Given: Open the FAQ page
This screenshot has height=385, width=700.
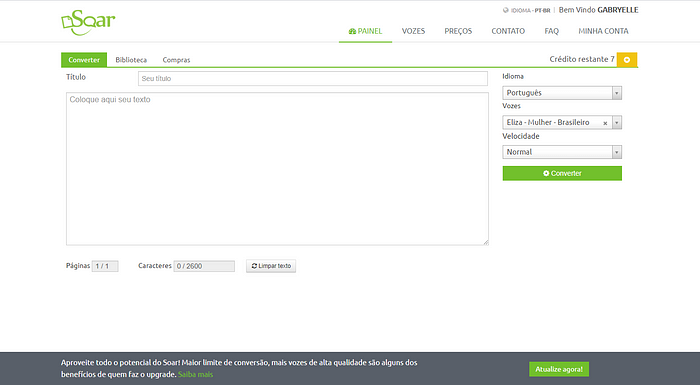Looking at the screenshot, I should [551, 31].
